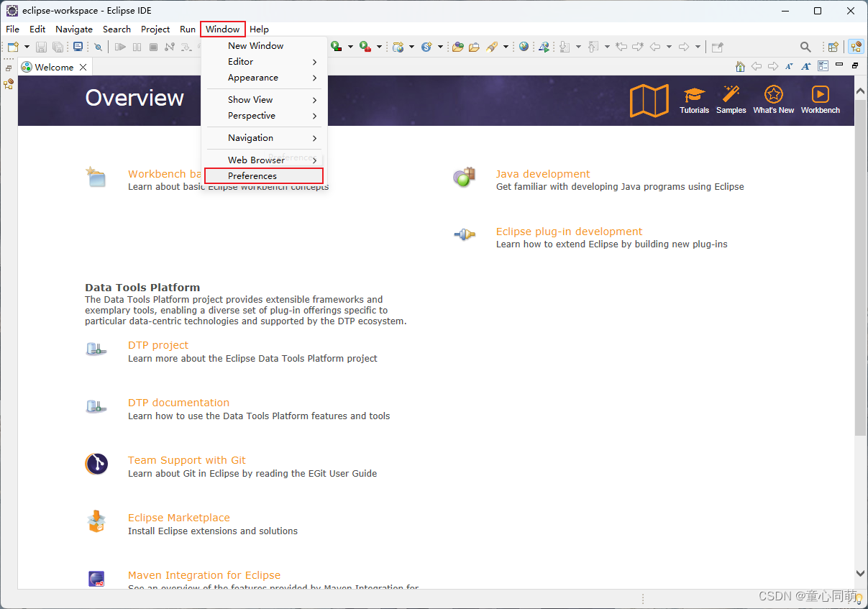Screen dimensions: 868x609
Task: Click the Save All toolbar icon
Action: coord(58,47)
